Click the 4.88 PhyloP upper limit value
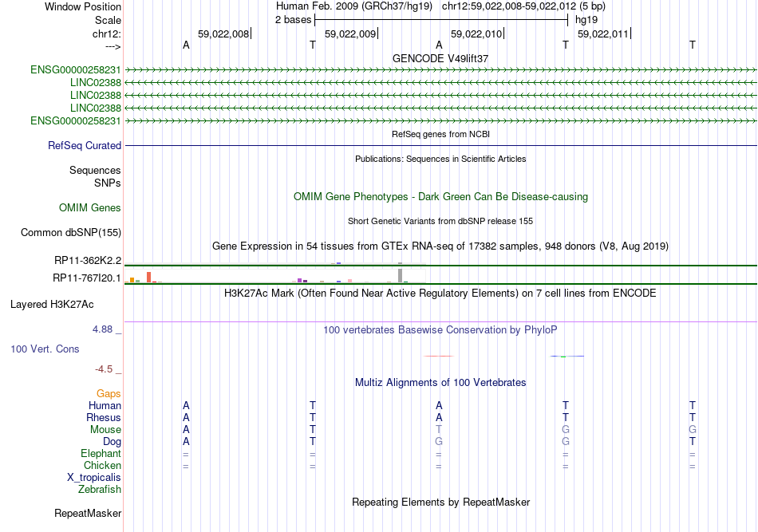The image size is (758, 532). pyautogui.click(x=102, y=329)
